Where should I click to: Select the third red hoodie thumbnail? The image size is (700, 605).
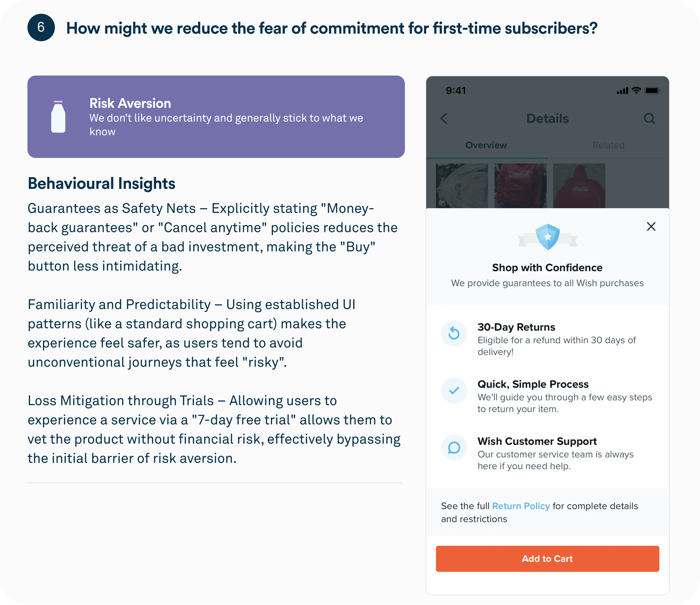point(579,186)
